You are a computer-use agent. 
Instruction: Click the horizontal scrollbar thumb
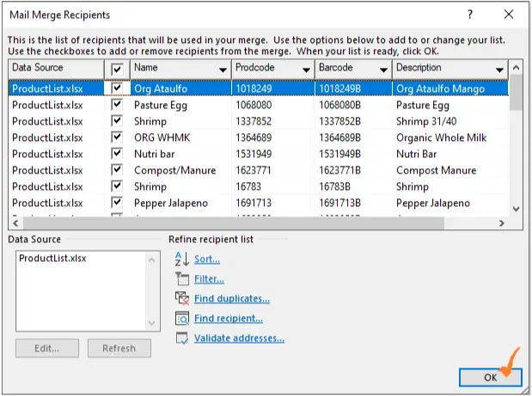(x=234, y=223)
